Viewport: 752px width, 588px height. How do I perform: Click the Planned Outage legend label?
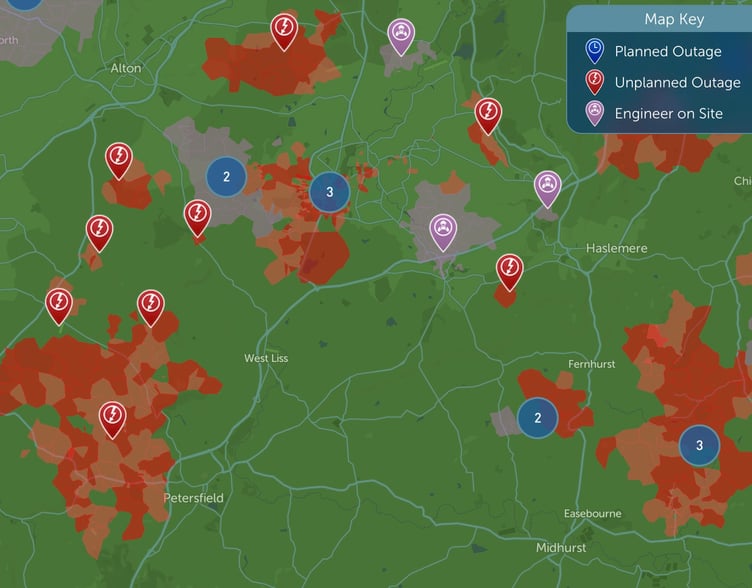point(668,51)
